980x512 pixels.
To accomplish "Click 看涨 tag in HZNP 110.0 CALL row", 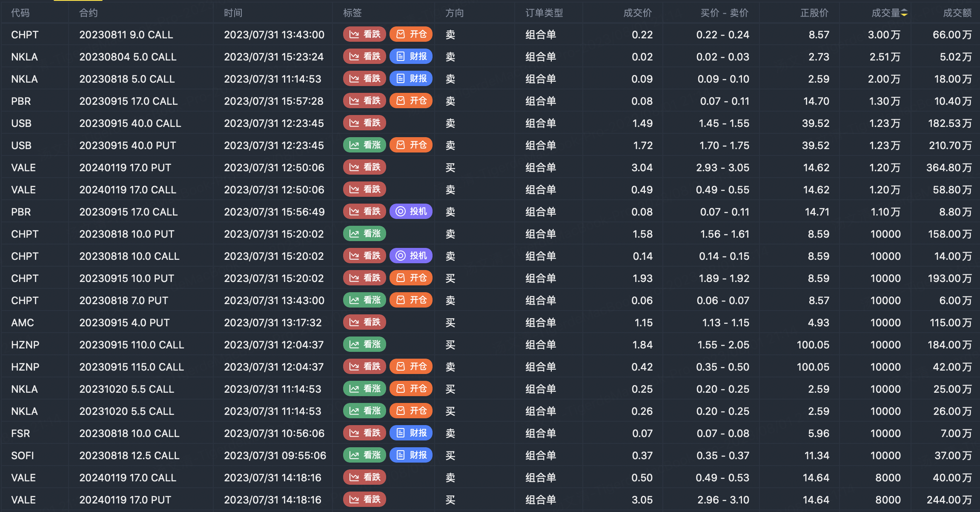I will 364,345.
